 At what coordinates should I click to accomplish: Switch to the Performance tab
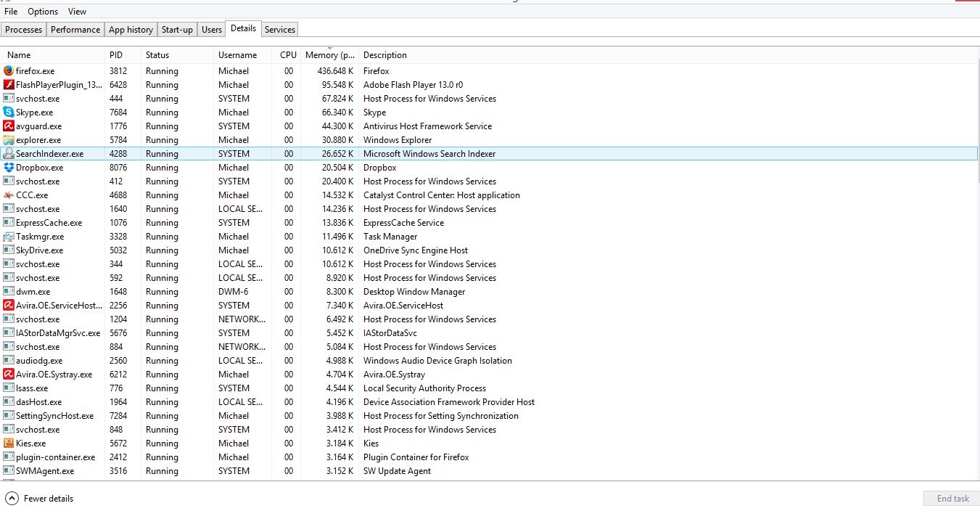(75, 30)
